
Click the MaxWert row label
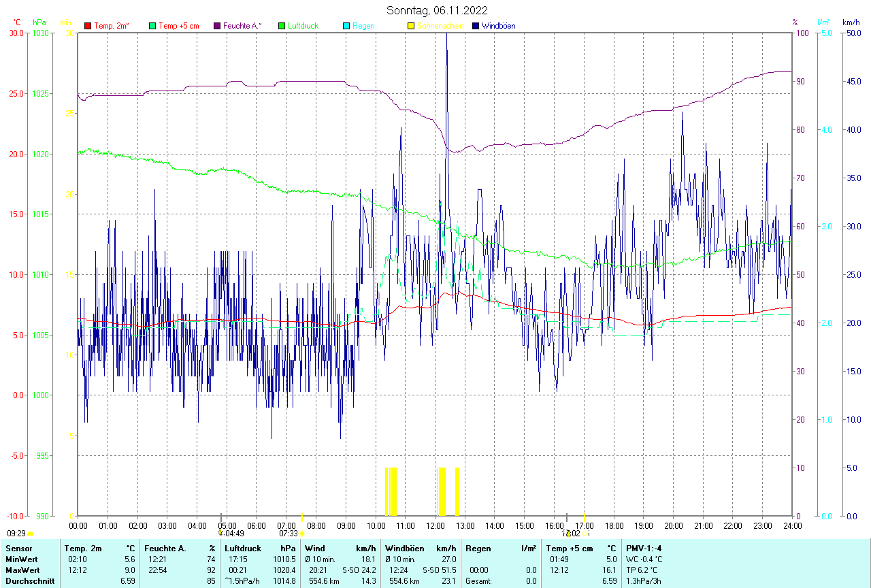24,570
